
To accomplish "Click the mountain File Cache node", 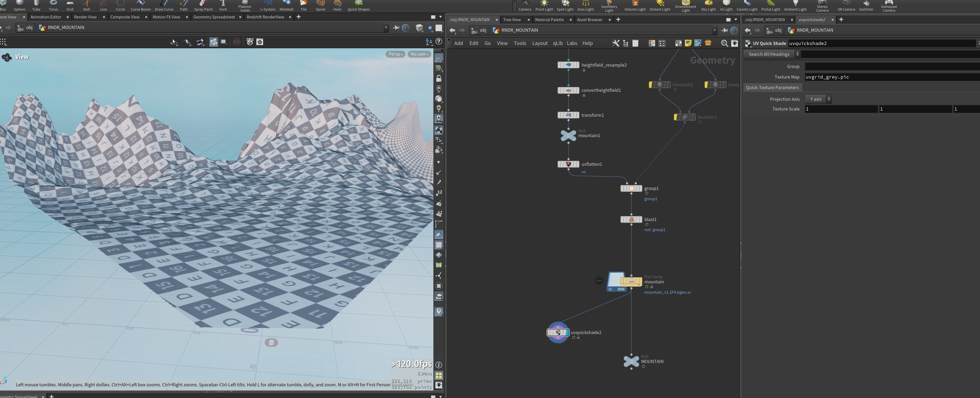I will [631, 281].
